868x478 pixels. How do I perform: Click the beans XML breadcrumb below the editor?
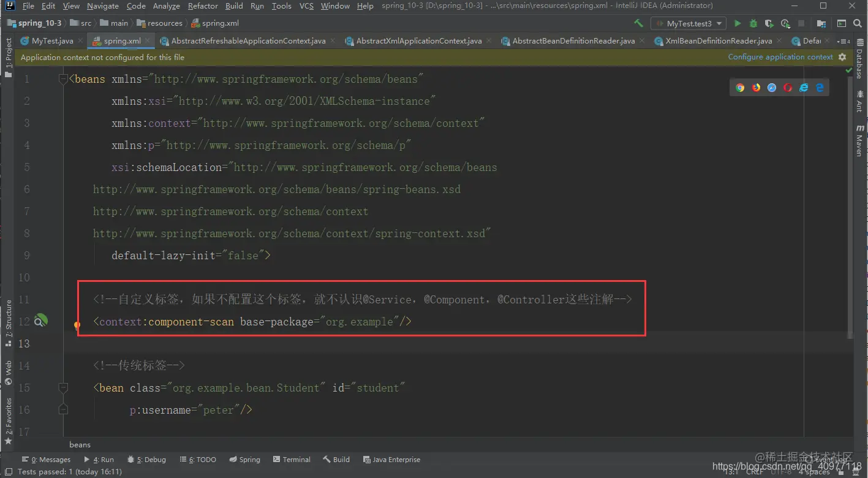[80, 445]
